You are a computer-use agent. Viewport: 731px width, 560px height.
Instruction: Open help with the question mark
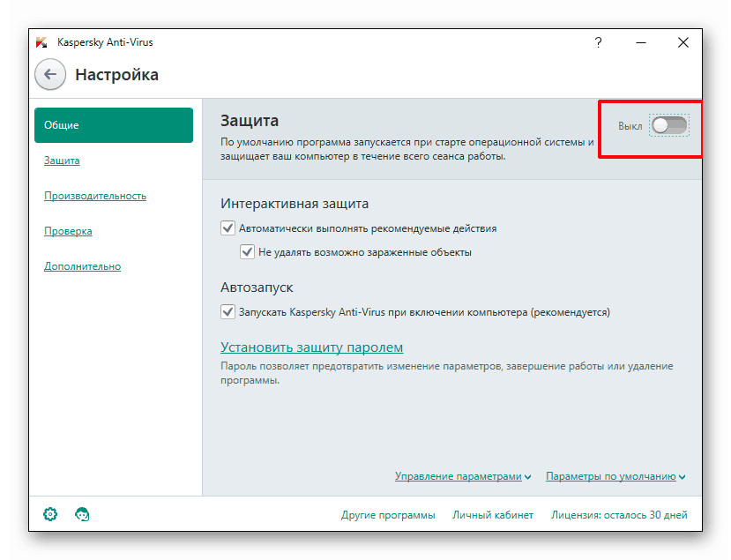(598, 43)
